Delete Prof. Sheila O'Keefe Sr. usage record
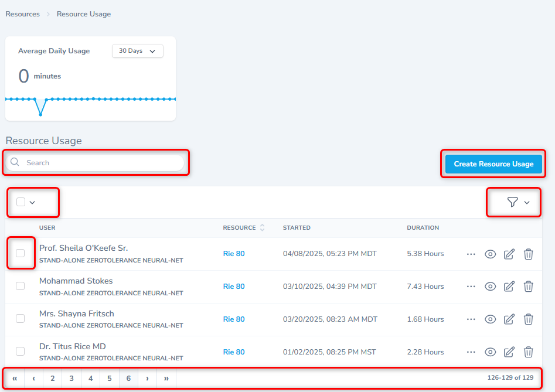 click(528, 254)
